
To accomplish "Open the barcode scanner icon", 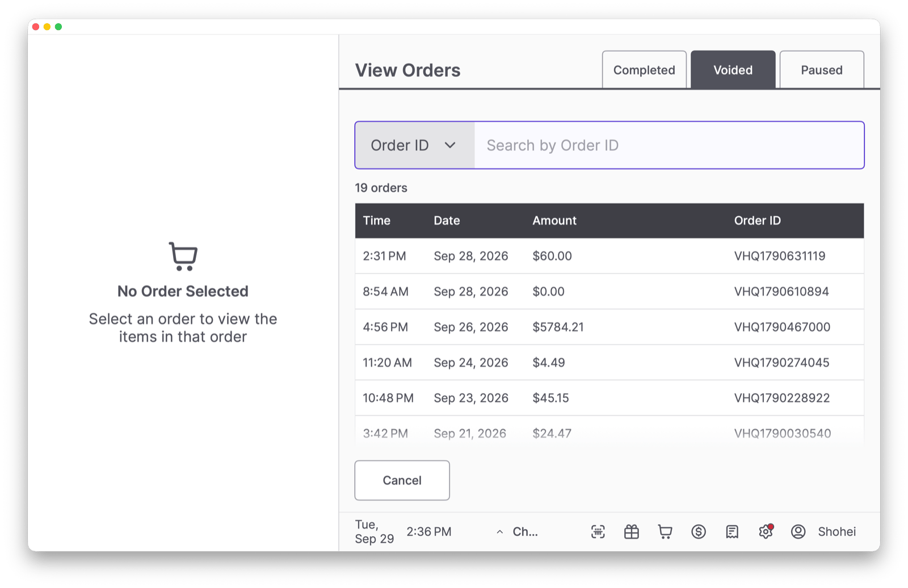I will point(598,532).
